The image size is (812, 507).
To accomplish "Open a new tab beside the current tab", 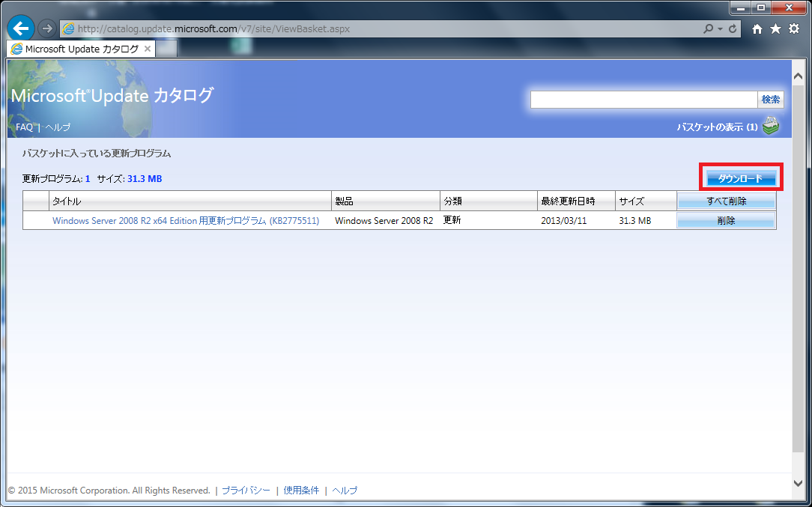I will pyautogui.click(x=167, y=49).
